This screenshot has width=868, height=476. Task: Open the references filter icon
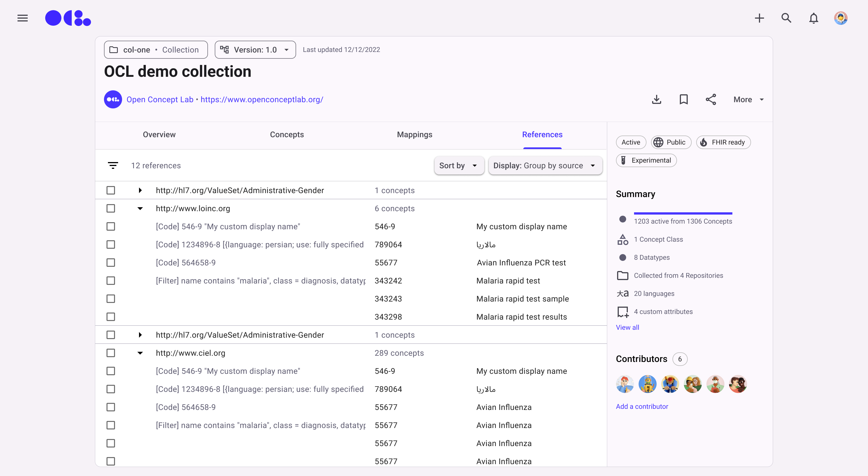click(113, 165)
